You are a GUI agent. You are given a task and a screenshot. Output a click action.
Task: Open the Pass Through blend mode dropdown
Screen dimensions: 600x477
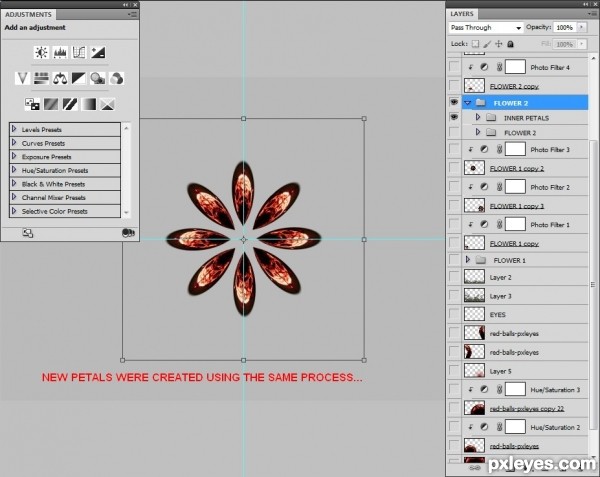pos(486,28)
